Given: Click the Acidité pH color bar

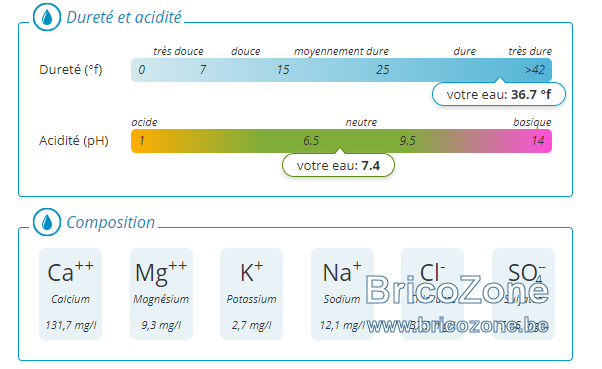Looking at the screenshot, I should coord(341,141).
